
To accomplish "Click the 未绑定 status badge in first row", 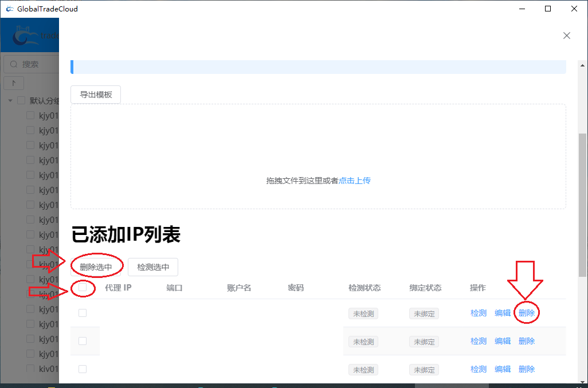I will [x=424, y=313].
